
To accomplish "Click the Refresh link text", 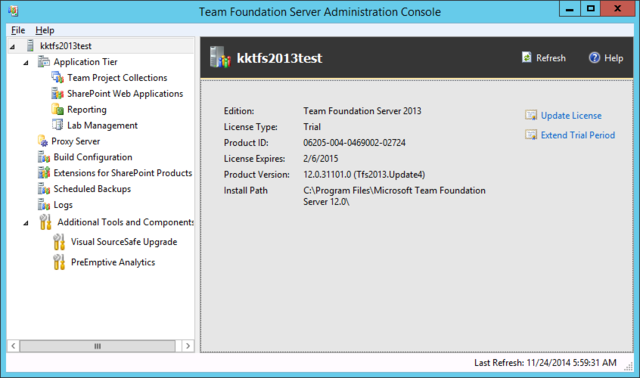I will 551,58.
